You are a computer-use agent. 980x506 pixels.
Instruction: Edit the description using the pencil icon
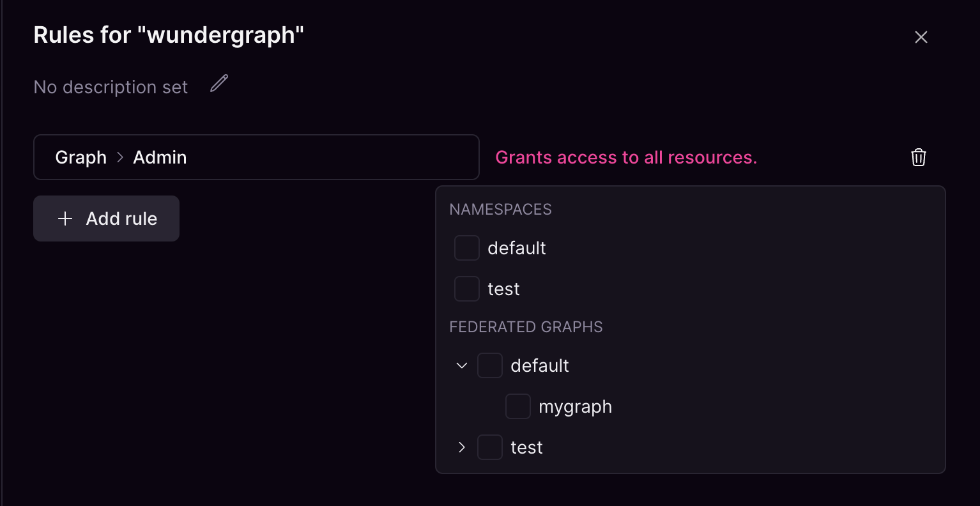coord(218,84)
